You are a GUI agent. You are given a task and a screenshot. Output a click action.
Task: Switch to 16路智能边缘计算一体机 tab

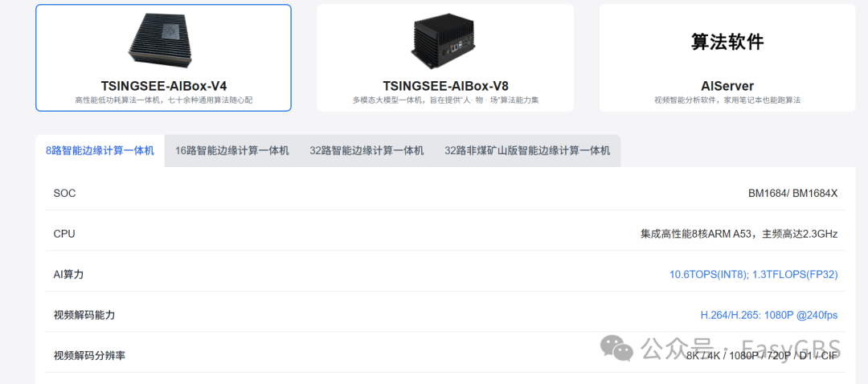[232, 150]
